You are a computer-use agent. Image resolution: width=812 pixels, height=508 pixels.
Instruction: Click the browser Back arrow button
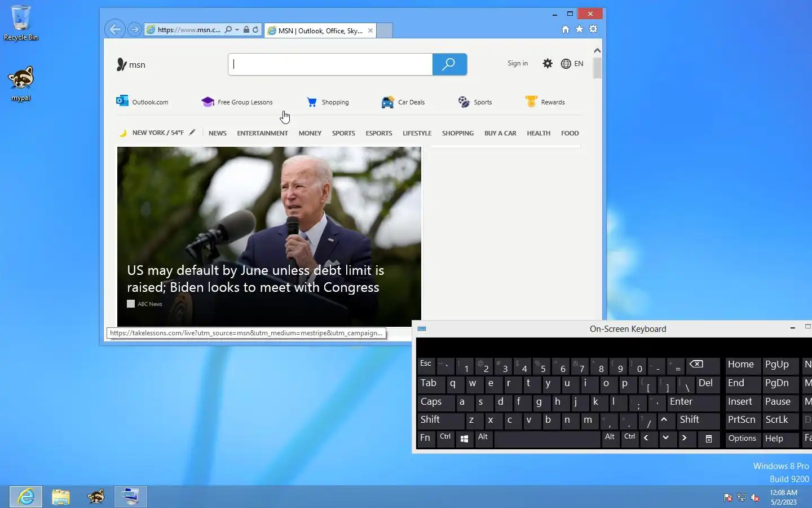point(115,29)
